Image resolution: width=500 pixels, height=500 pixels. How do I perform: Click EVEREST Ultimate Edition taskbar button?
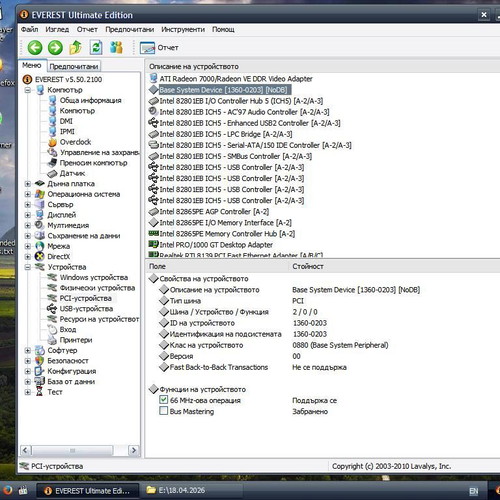tap(87, 491)
